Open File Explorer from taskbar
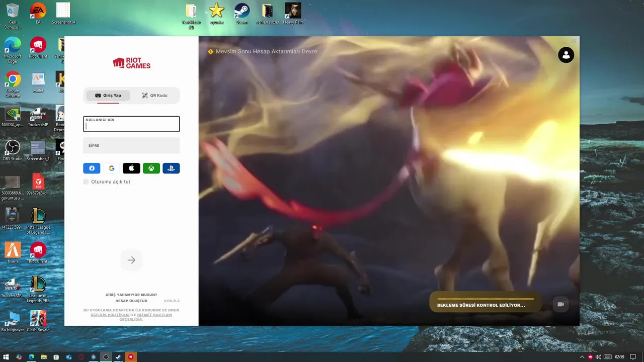 pos(44,357)
